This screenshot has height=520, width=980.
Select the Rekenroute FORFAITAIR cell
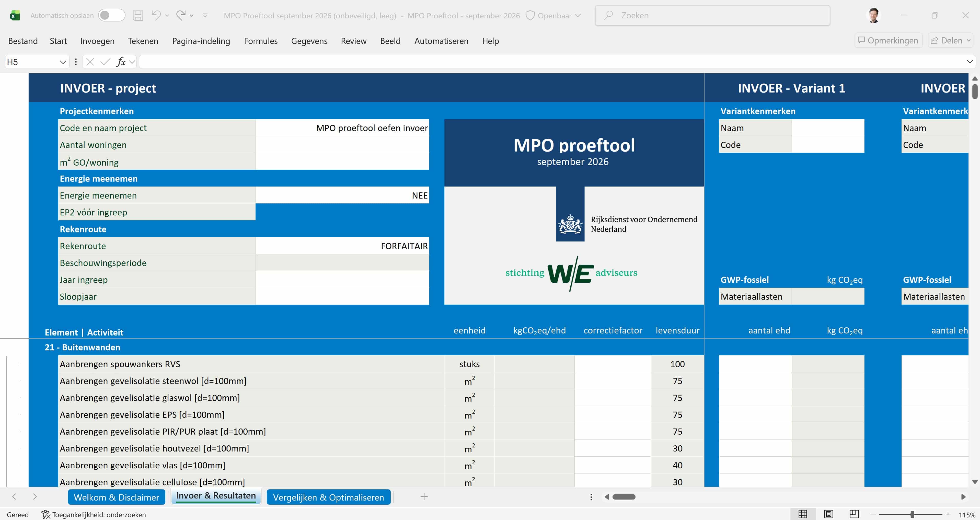[342, 246]
